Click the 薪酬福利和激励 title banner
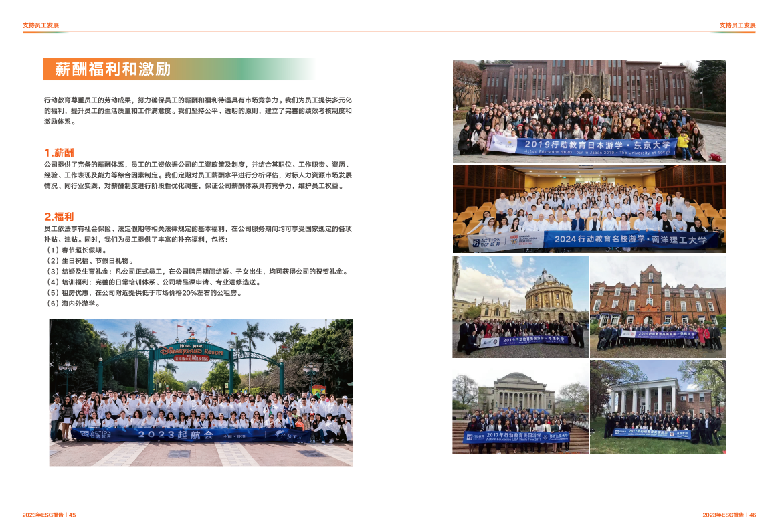 [179, 70]
